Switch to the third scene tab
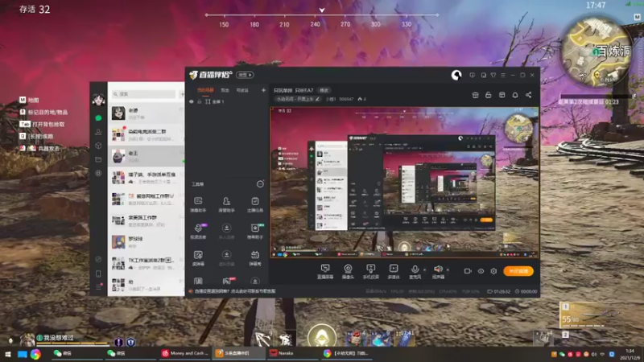 click(242, 90)
